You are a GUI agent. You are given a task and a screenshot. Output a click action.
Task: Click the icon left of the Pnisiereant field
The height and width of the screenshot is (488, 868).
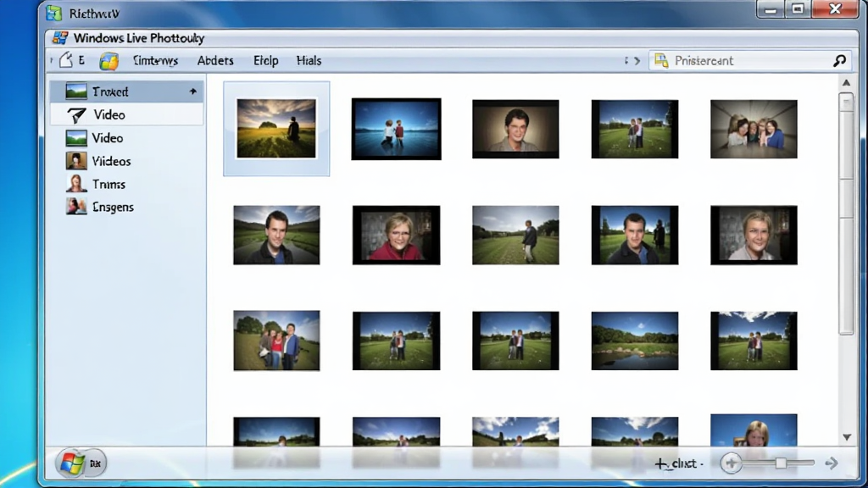coord(661,60)
